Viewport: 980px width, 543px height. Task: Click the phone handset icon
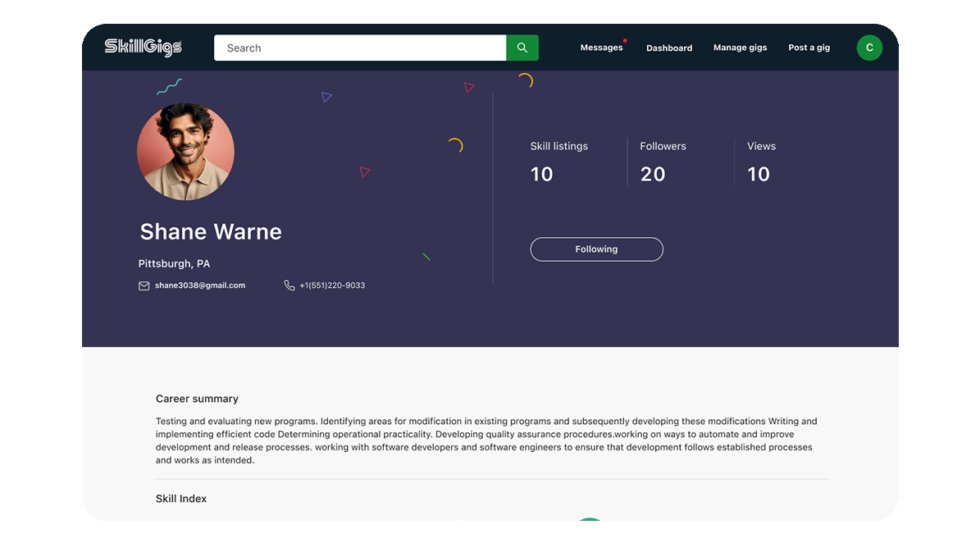point(289,285)
